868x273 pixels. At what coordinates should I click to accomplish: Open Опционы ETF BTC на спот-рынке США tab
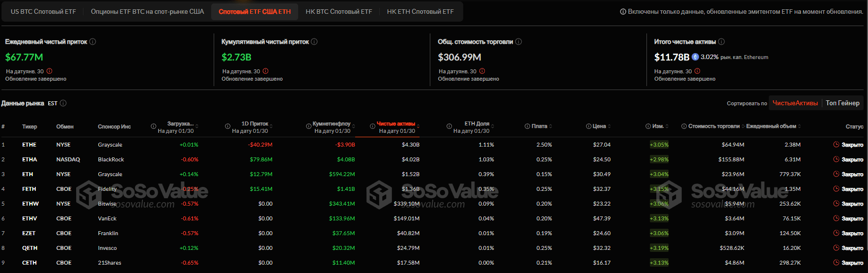coord(147,11)
